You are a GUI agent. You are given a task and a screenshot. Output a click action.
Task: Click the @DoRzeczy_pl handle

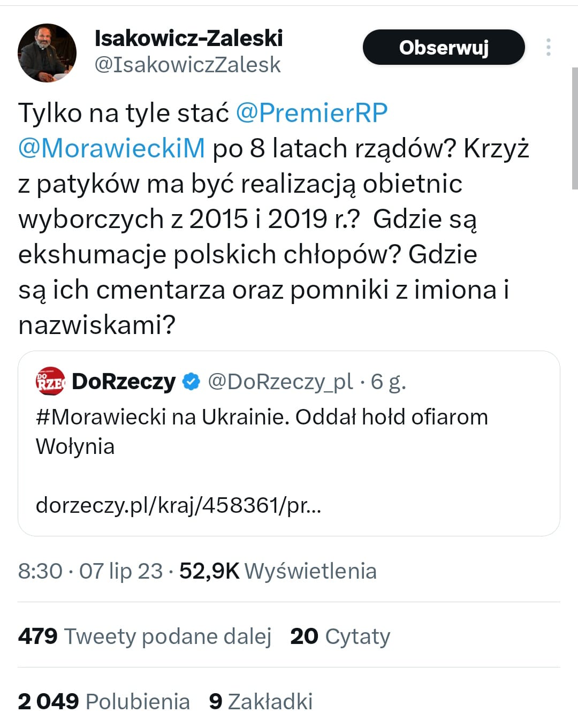coord(280,382)
